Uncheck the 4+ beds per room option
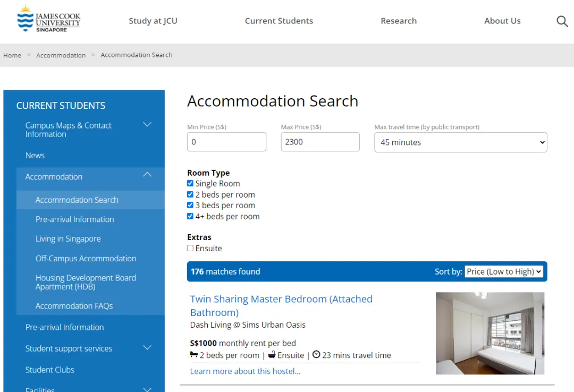Image resolution: width=574 pixels, height=392 pixels. tap(190, 216)
